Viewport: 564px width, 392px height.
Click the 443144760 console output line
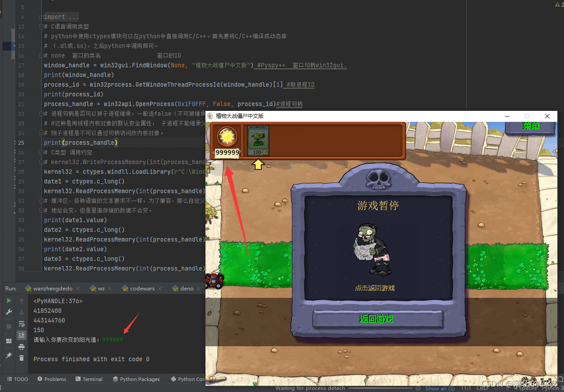click(49, 320)
